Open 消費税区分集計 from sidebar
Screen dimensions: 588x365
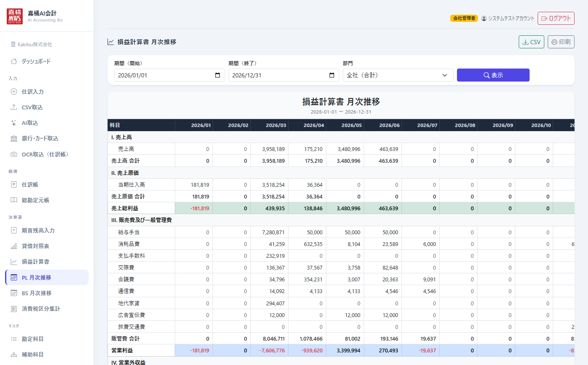(x=47, y=309)
